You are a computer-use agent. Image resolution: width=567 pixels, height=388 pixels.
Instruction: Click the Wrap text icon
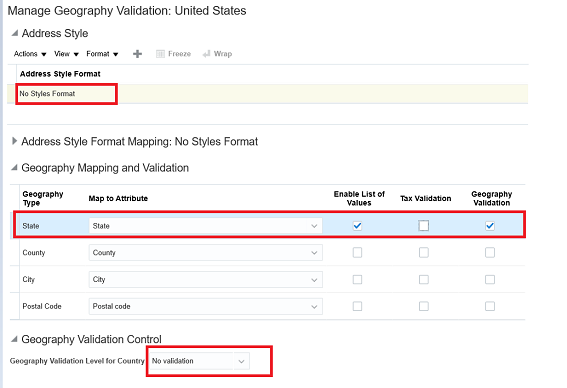(206, 54)
